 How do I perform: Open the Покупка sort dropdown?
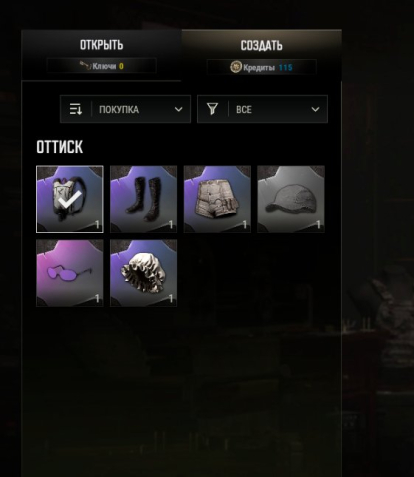(x=126, y=109)
